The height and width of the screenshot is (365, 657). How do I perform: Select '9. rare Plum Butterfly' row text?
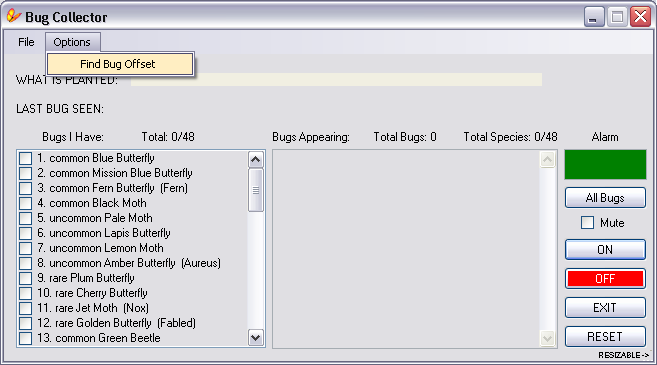tap(86, 278)
